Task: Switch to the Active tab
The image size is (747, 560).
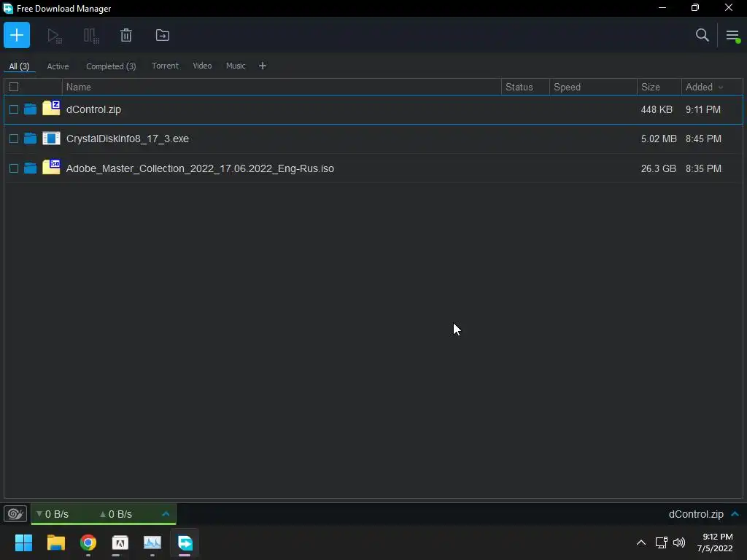Action: click(x=58, y=66)
